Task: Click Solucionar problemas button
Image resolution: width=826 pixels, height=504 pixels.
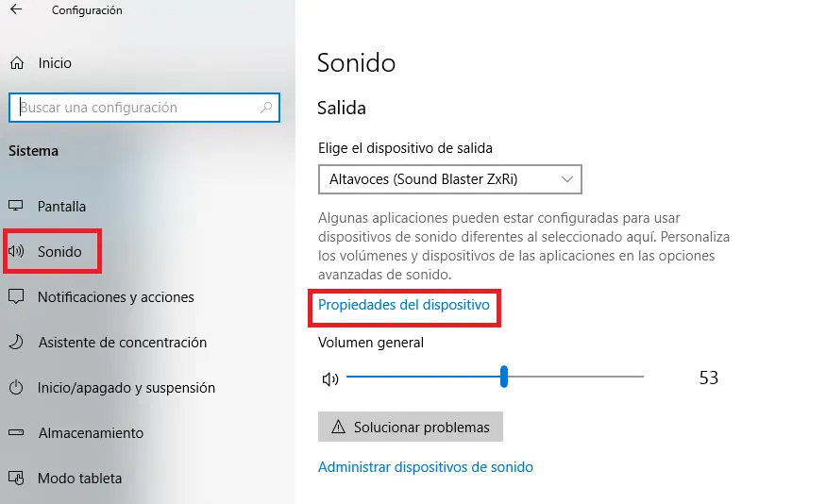Action: [x=411, y=428]
